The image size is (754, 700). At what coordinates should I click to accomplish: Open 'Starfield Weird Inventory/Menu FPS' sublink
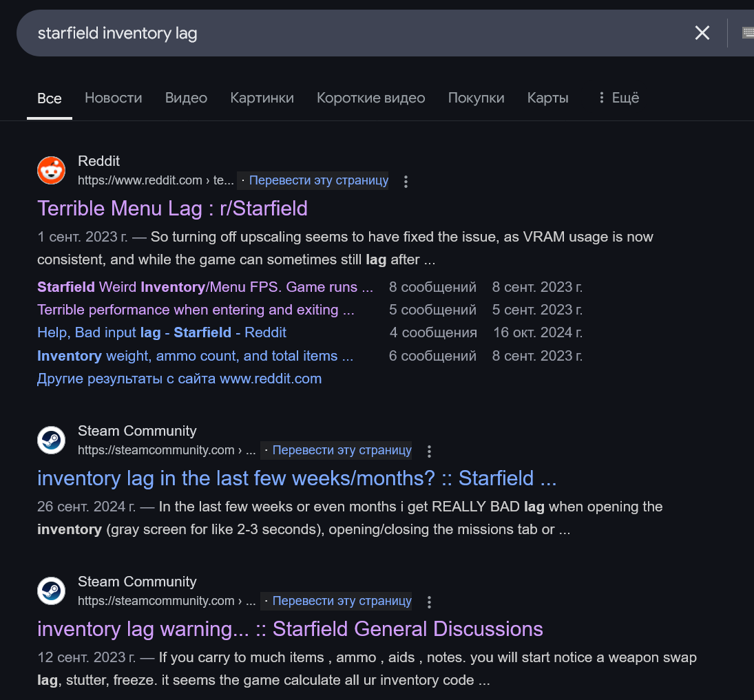[x=205, y=287]
